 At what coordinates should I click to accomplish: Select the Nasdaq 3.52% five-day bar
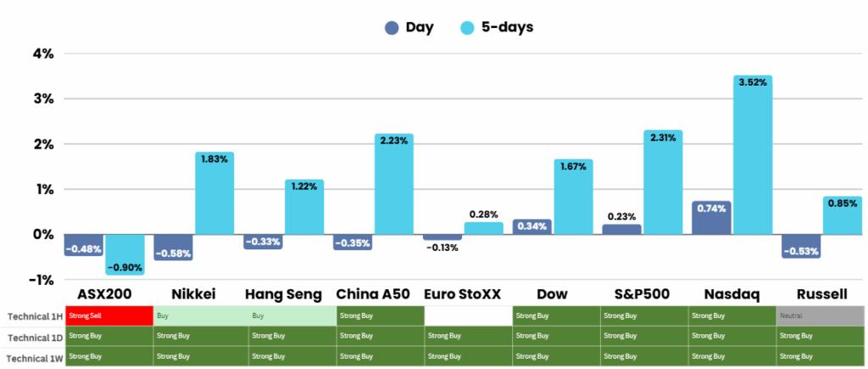click(752, 161)
